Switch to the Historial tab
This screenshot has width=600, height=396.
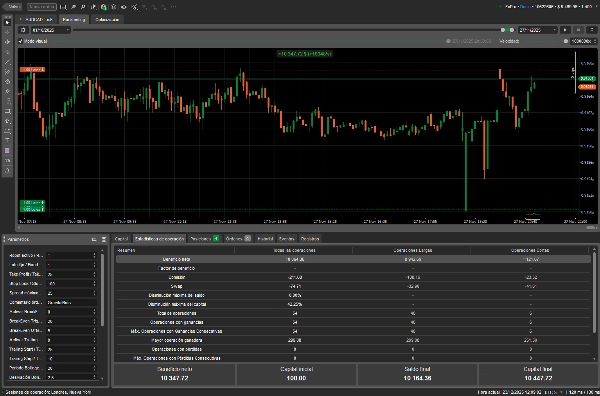pos(265,239)
